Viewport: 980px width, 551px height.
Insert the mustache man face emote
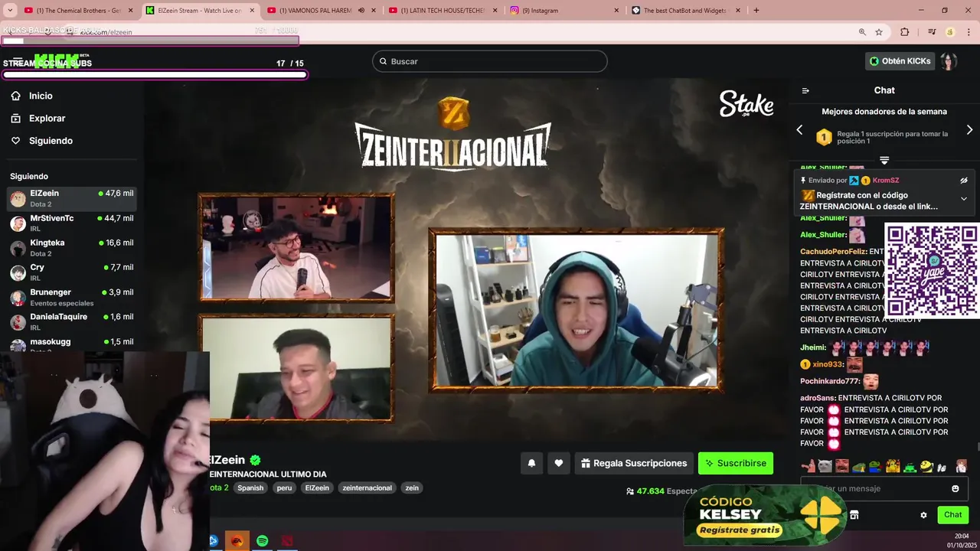point(842,466)
